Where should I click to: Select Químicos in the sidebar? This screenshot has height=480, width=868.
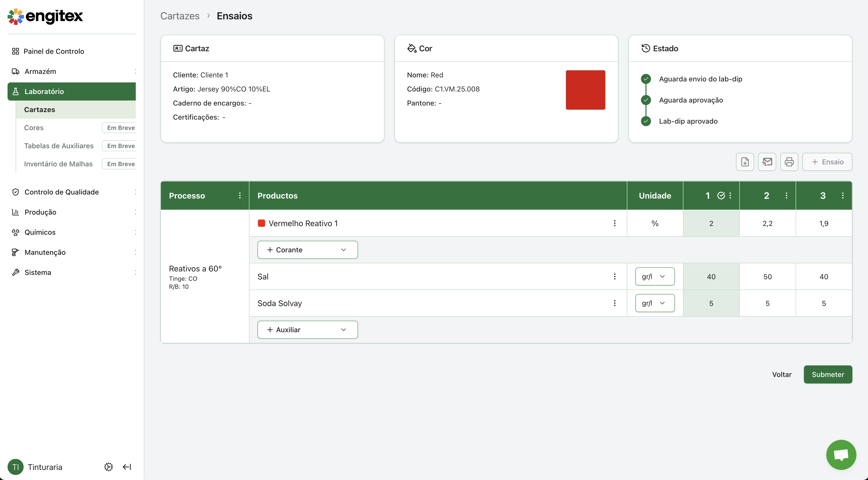pos(40,232)
